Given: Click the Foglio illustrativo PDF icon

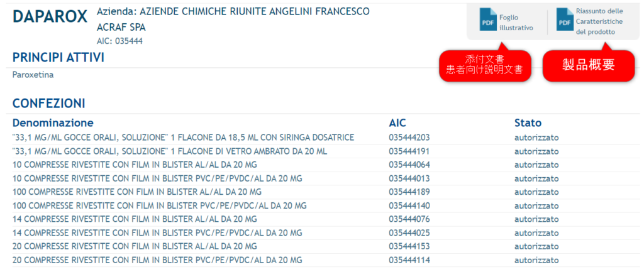Looking at the screenshot, I should [x=487, y=23].
